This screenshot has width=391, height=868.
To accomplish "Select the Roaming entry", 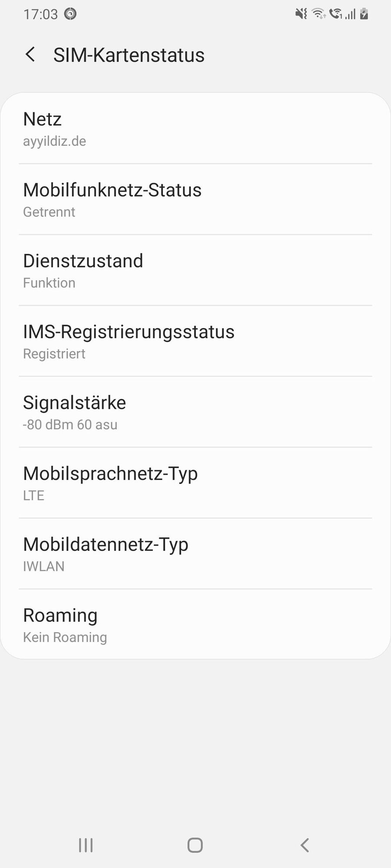I will [195, 625].
